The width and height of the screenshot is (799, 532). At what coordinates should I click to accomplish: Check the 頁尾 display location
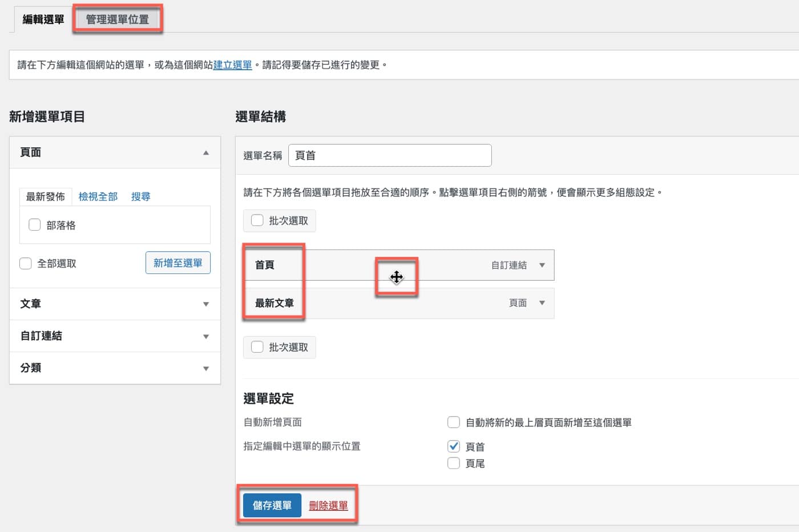pyautogui.click(x=454, y=463)
